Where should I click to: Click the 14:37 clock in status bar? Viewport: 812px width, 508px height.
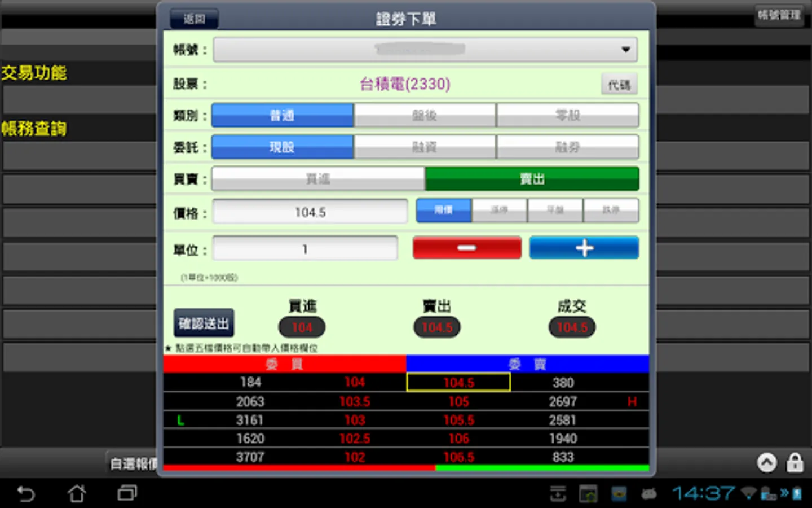[703, 494]
